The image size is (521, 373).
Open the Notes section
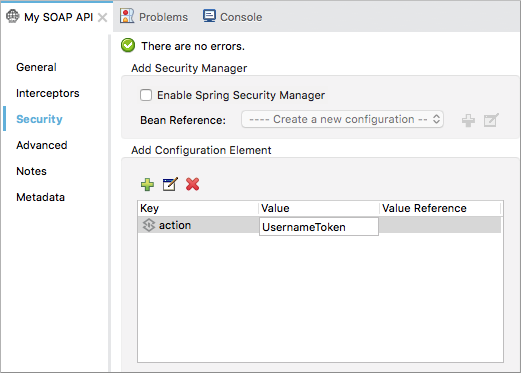[x=31, y=171]
